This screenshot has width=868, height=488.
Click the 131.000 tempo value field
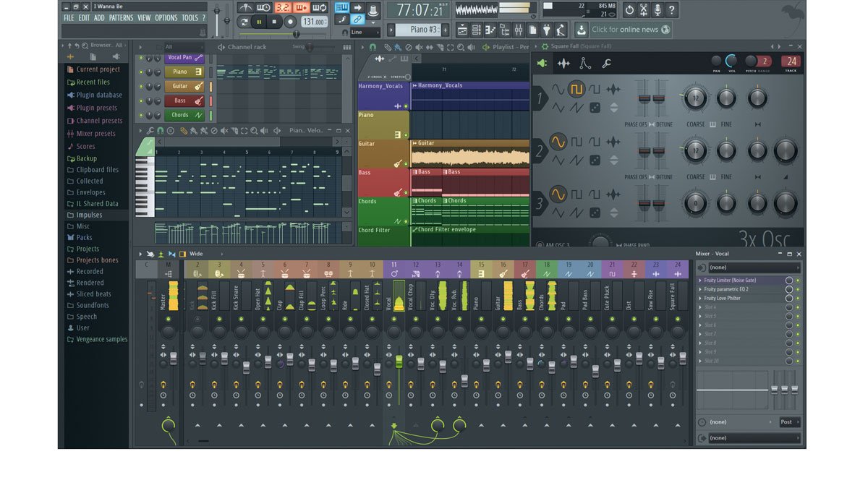314,21
